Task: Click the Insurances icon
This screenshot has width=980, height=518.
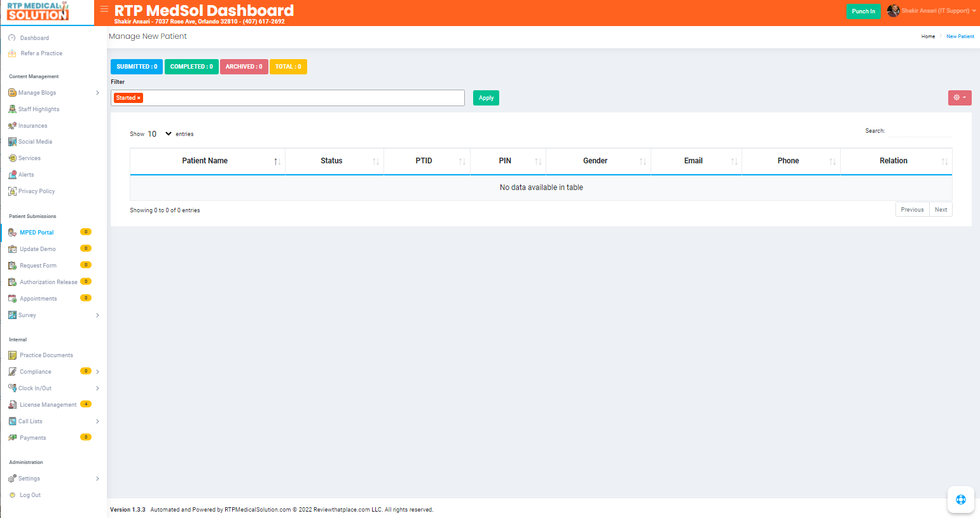Action: [12, 126]
